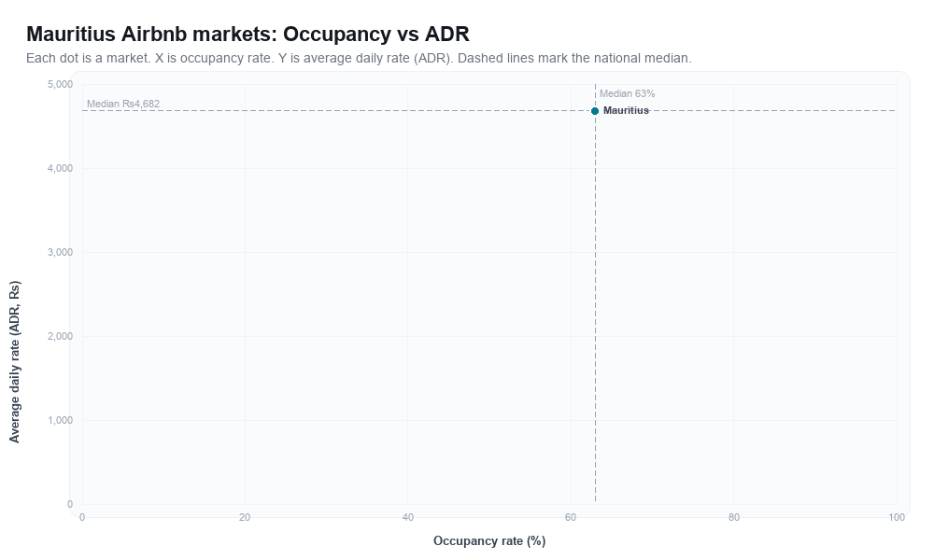Click the Mauritius data point dot

point(594,111)
